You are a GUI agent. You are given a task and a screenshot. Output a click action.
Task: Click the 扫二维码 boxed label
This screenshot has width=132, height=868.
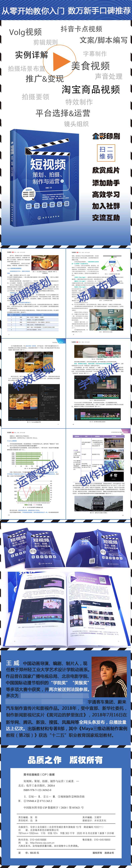(x=106, y=153)
